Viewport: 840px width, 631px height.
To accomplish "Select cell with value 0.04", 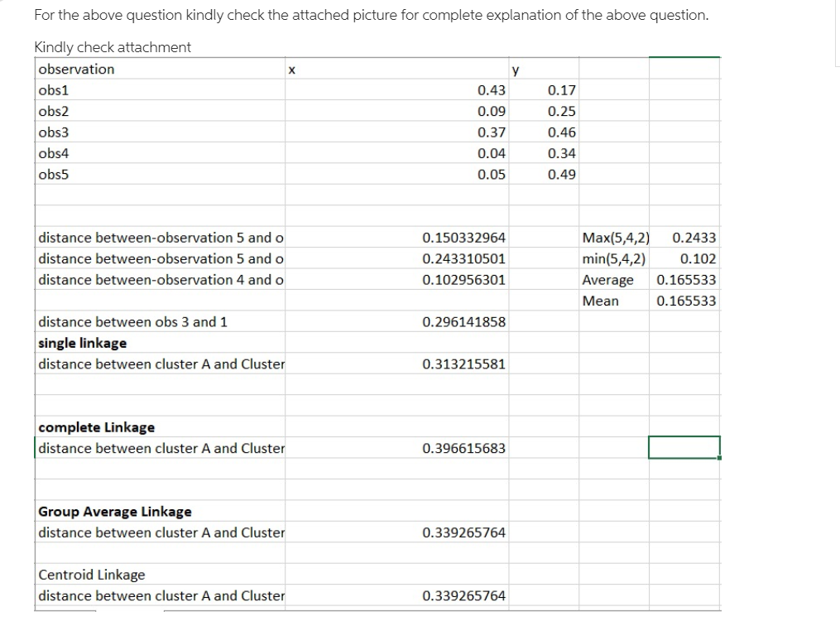I will pos(397,153).
